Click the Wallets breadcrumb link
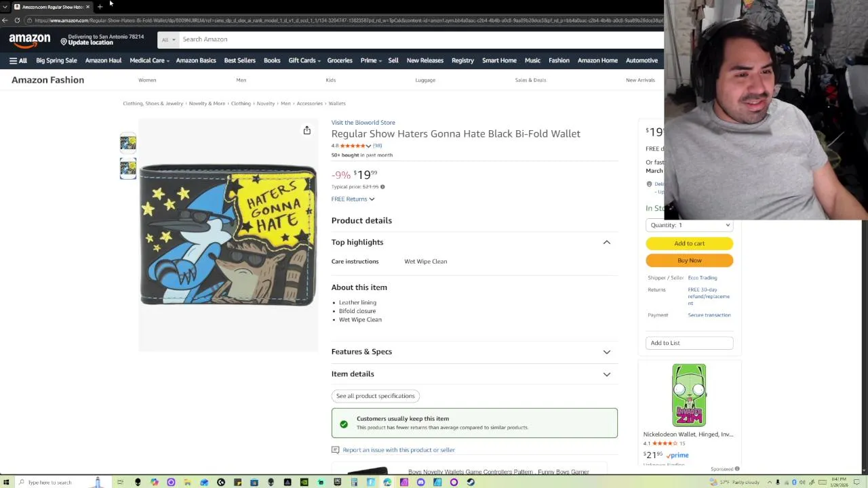This screenshot has height=488, width=868. point(337,104)
